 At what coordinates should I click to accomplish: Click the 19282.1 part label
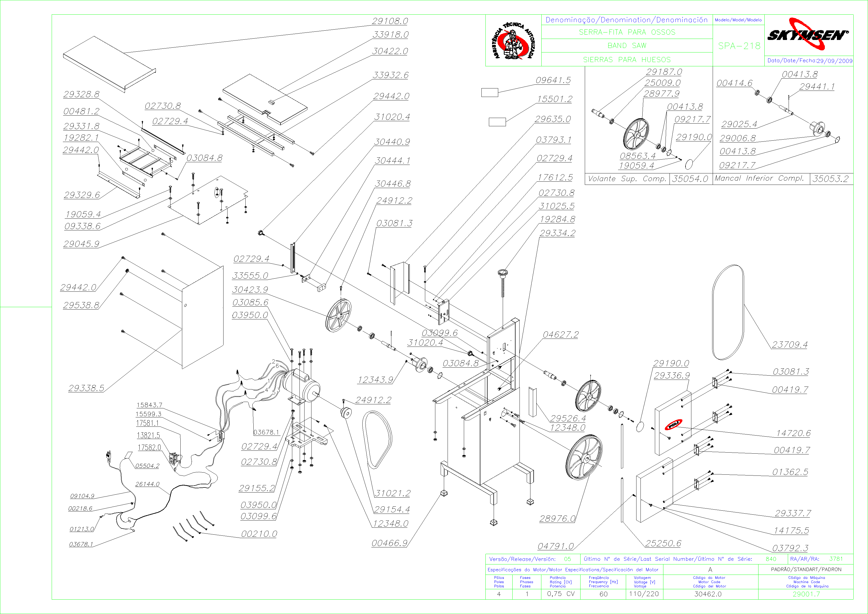(x=81, y=138)
